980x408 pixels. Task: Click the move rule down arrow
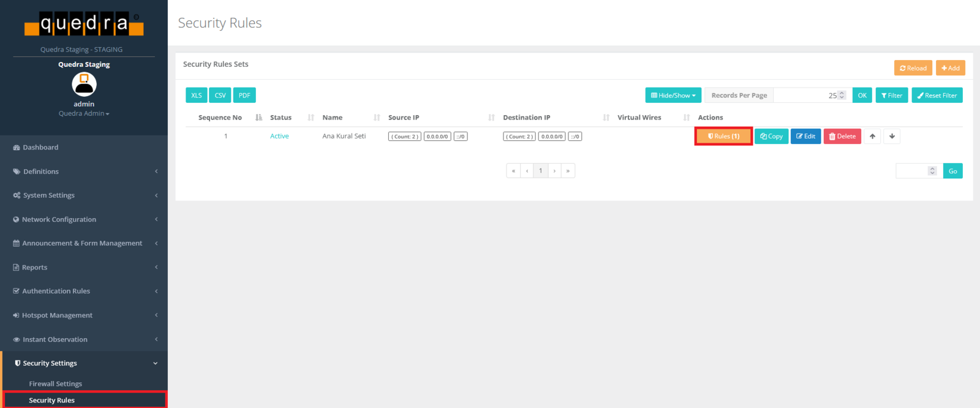(x=892, y=137)
